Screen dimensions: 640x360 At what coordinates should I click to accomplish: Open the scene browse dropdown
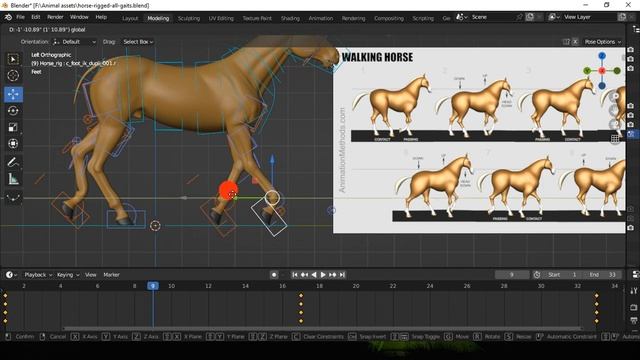(x=462, y=17)
